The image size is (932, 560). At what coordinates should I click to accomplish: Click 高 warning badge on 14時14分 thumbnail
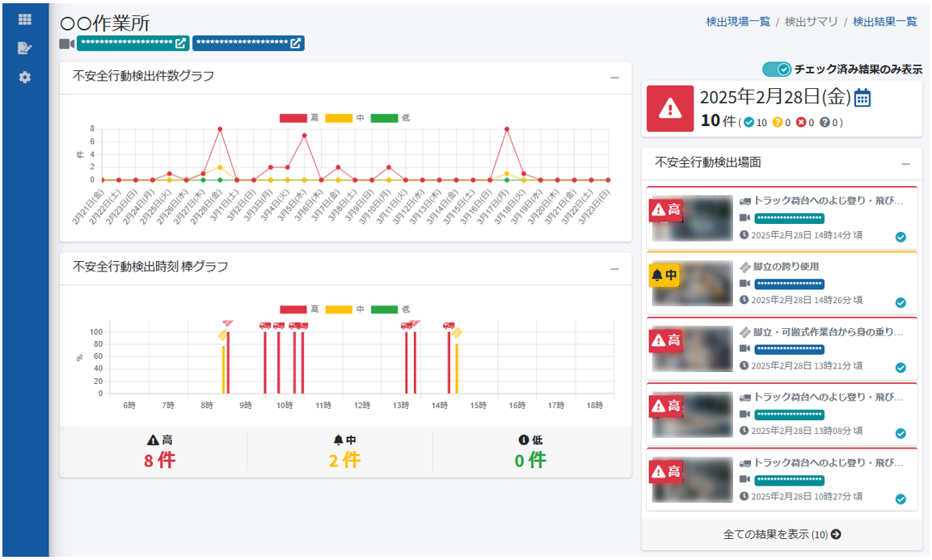tap(666, 210)
